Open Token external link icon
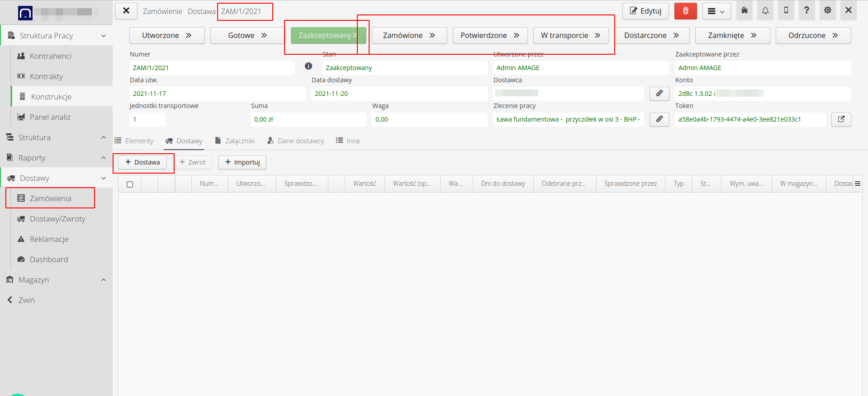 (841, 119)
